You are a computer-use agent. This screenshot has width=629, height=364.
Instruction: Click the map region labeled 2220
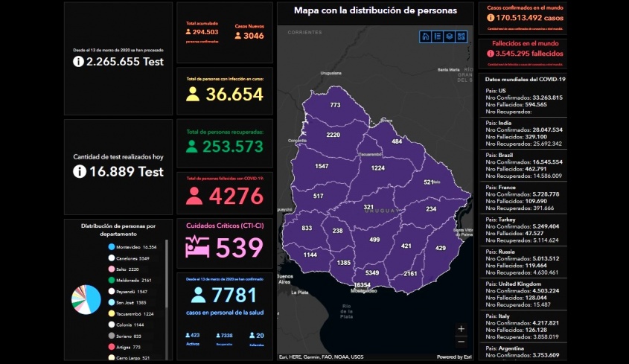tap(333, 135)
